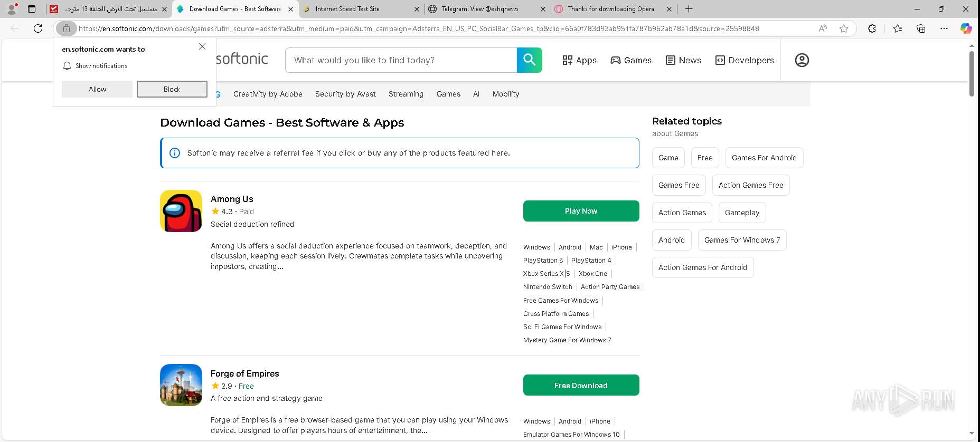Click the Forge of Empires app icon

(x=181, y=385)
